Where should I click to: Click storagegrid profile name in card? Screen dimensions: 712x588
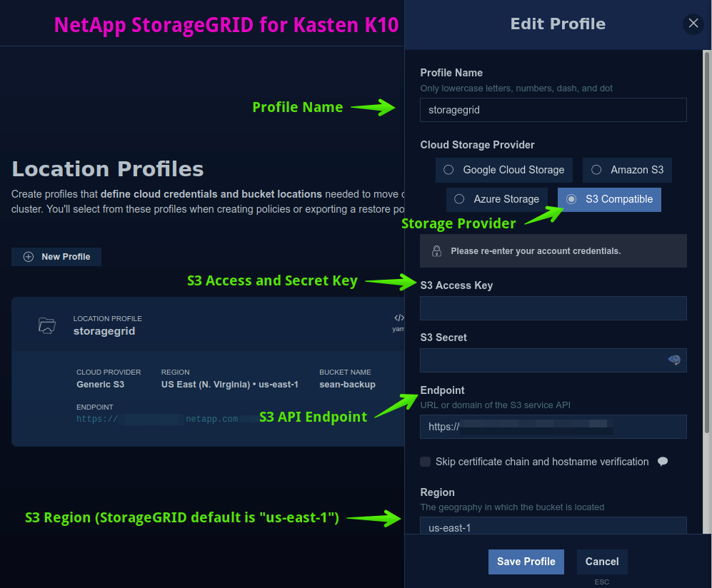point(104,331)
